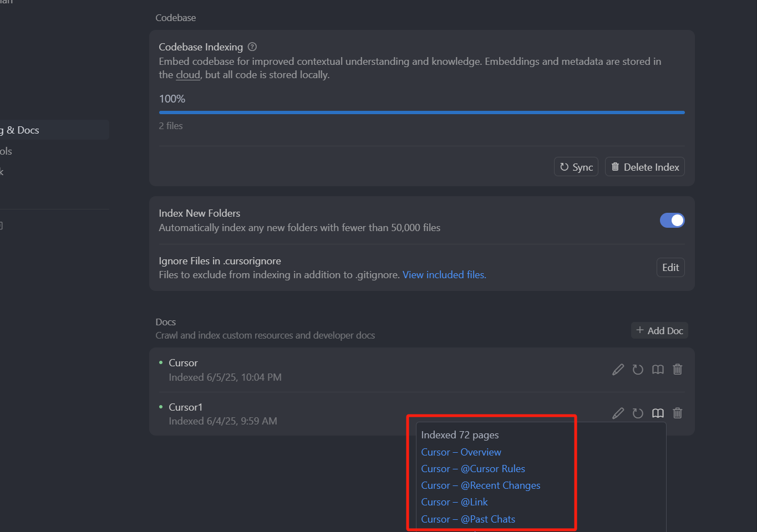Open the View included files link

[444, 275]
